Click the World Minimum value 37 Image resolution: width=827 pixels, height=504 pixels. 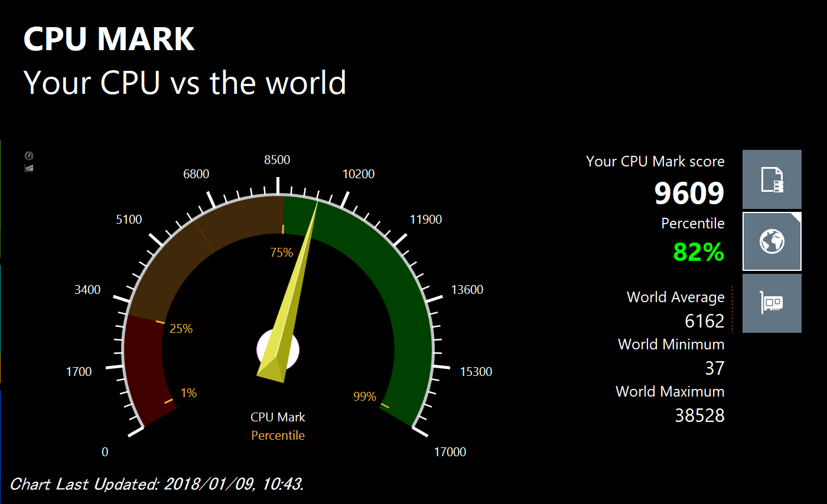tap(715, 368)
